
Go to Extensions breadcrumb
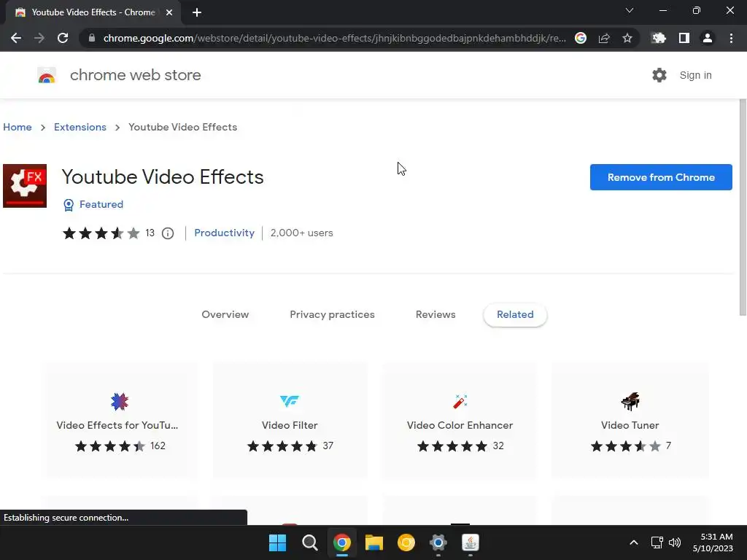coord(80,127)
